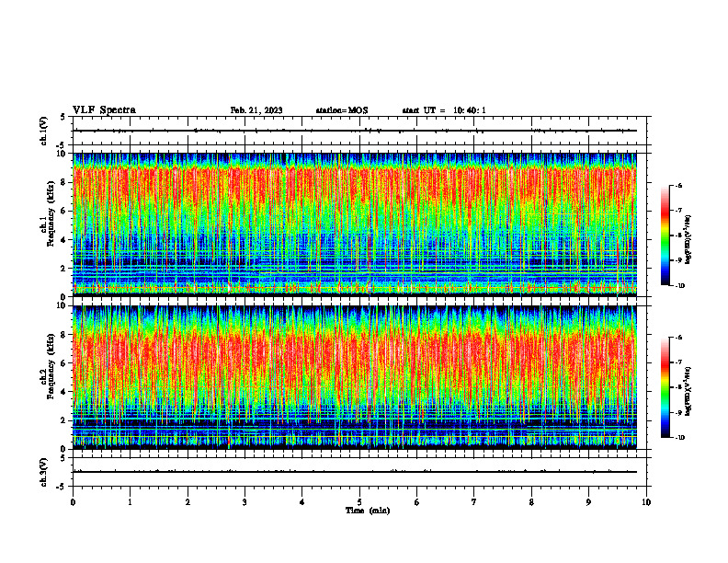Click the "-6" tick on upper color bar

coord(678,186)
